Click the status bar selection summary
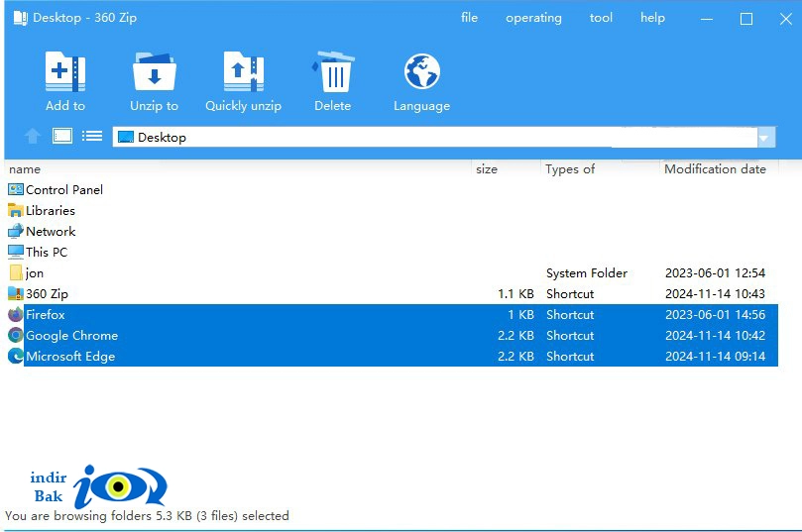The height and width of the screenshot is (532, 802). tap(147, 515)
